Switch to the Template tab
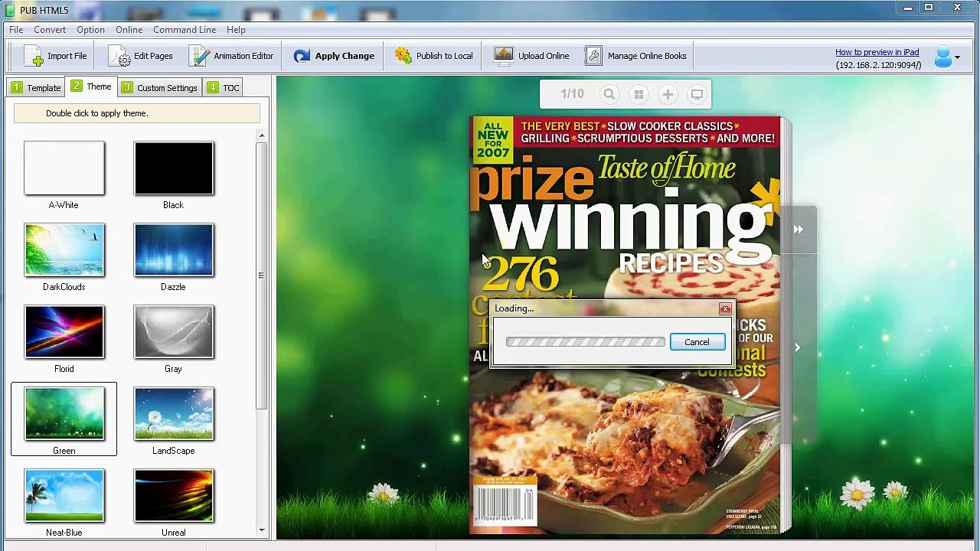This screenshot has width=980, height=551. pos(36,87)
